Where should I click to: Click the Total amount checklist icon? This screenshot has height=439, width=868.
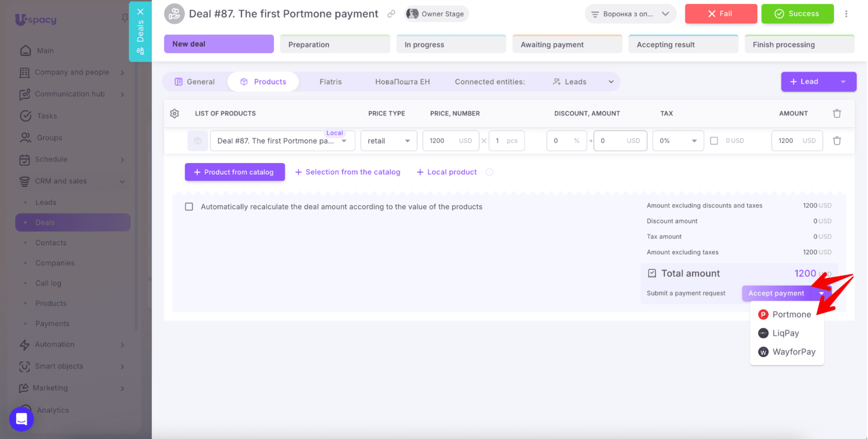click(x=652, y=273)
